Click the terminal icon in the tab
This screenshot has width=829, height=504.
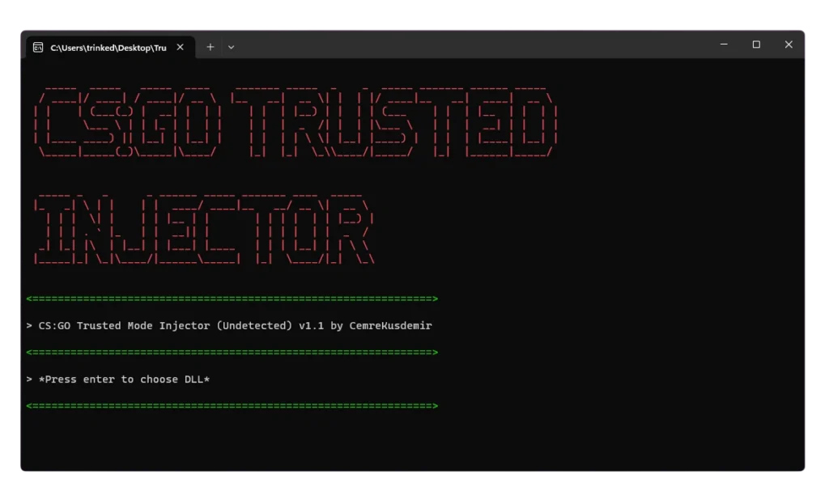tap(38, 48)
